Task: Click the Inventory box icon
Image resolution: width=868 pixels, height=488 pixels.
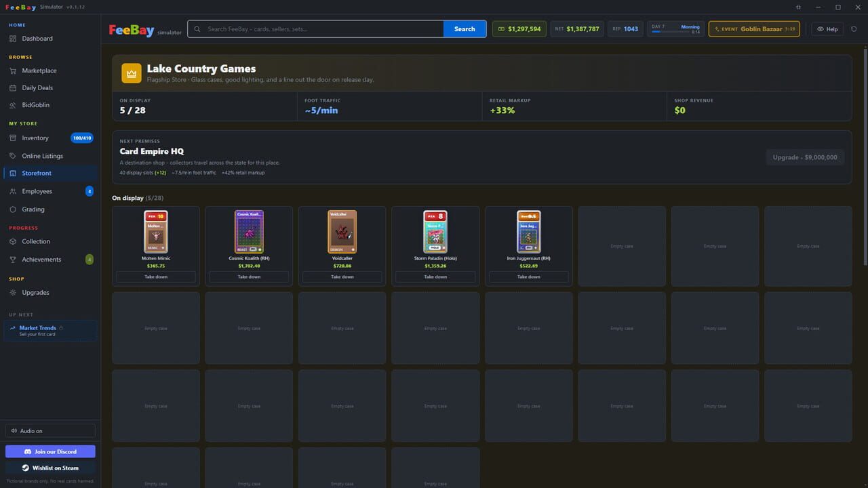Action: point(13,138)
